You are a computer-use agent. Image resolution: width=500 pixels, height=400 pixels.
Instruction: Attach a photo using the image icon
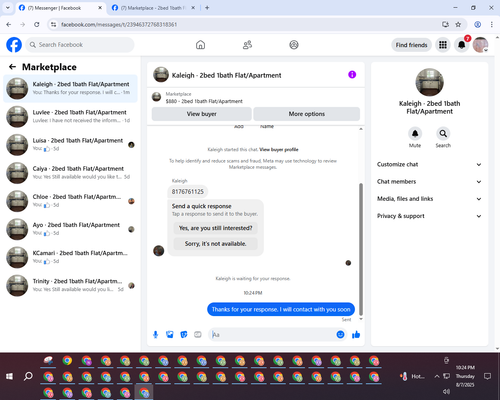[170, 335]
